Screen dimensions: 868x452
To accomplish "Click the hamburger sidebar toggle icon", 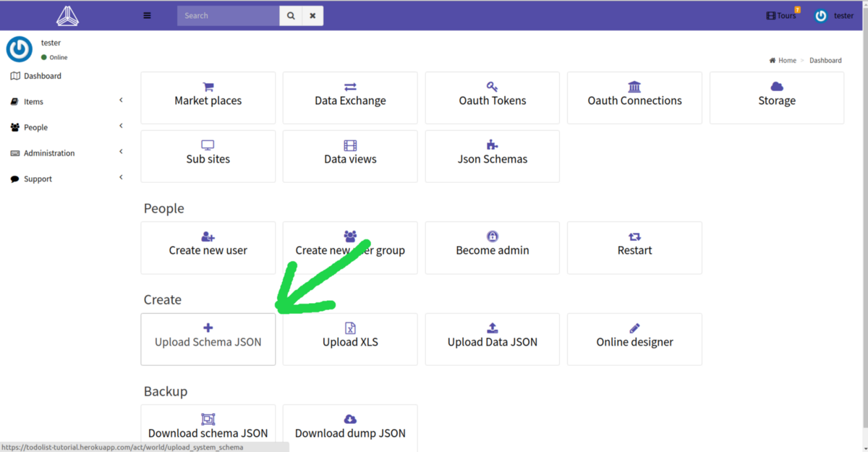I will [148, 15].
